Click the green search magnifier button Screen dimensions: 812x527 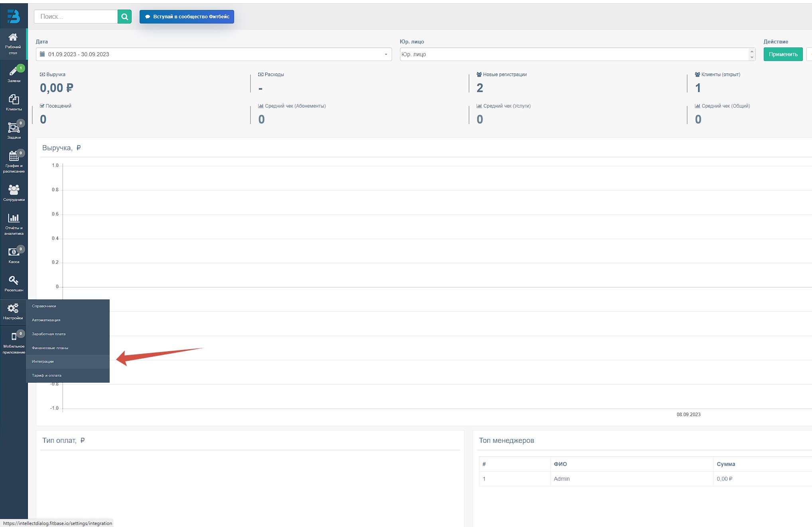pyautogui.click(x=124, y=17)
